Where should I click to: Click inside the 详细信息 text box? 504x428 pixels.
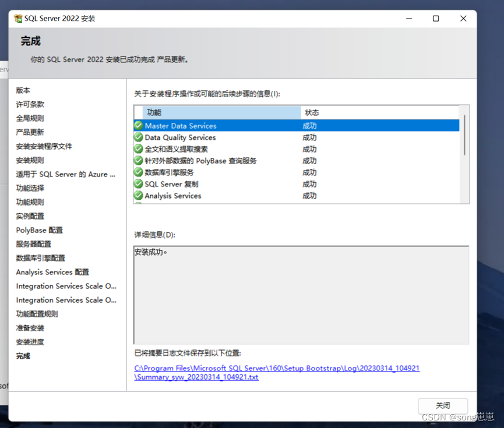point(301,295)
